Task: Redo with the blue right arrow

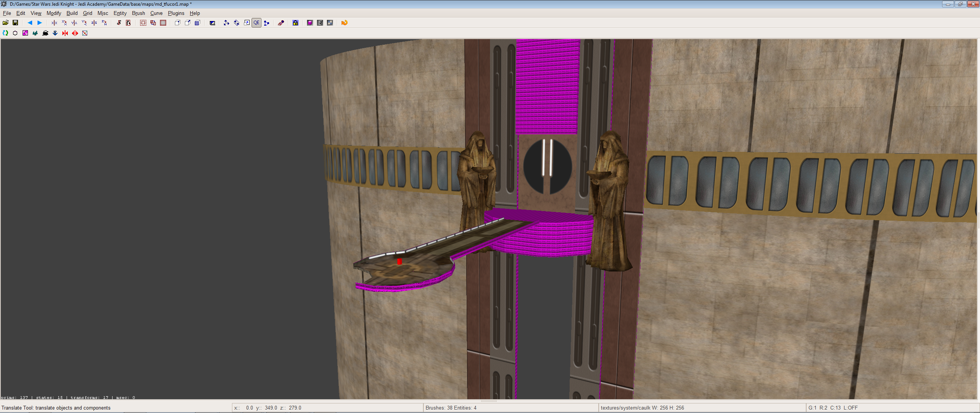Action: 39,23
